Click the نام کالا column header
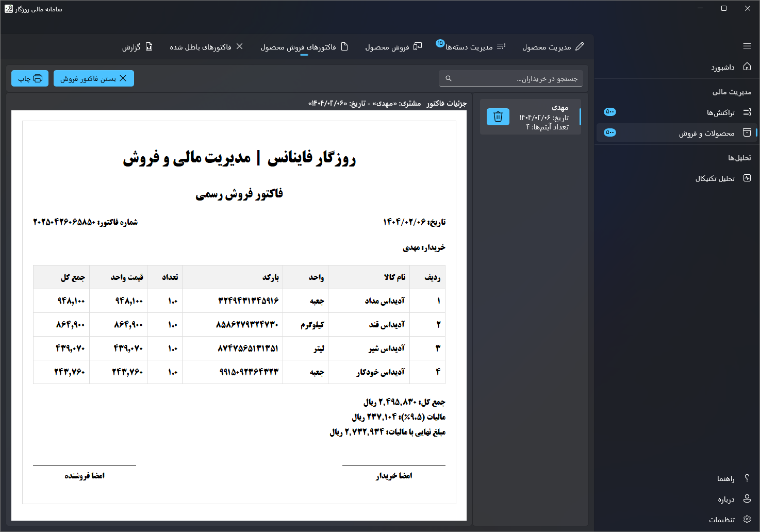The image size is (760, 532). [395, 277]
